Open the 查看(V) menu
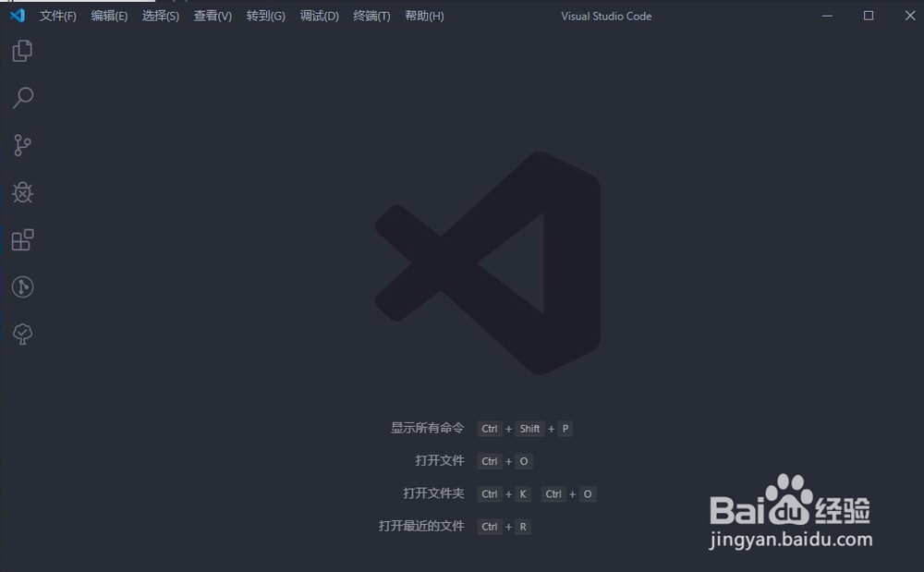924x572 pixels. pyautogui.click(x=212, y=16)
